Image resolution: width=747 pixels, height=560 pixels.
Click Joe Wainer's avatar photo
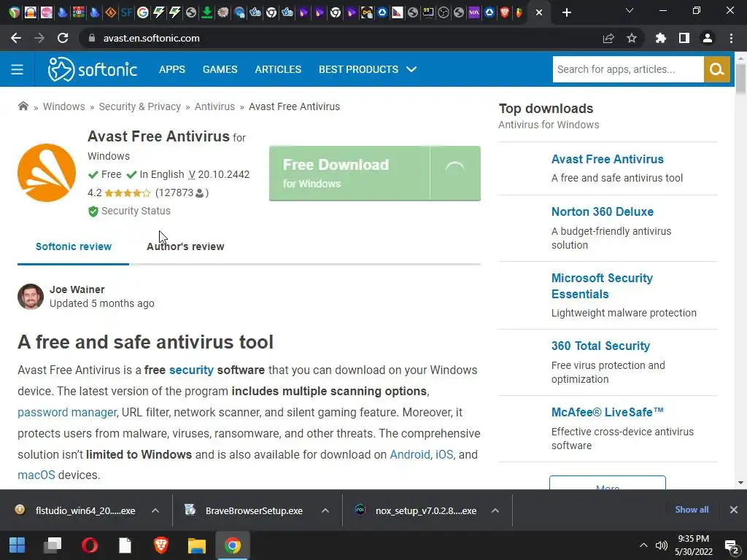pyautogui.click(x=31, y=297)
